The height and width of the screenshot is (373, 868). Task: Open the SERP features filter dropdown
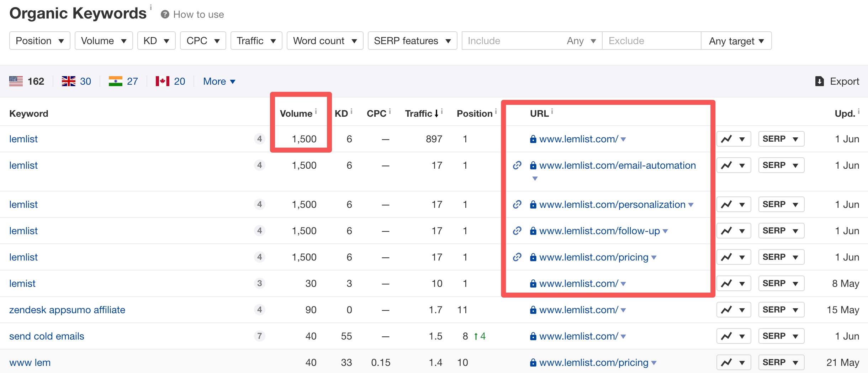413,41
